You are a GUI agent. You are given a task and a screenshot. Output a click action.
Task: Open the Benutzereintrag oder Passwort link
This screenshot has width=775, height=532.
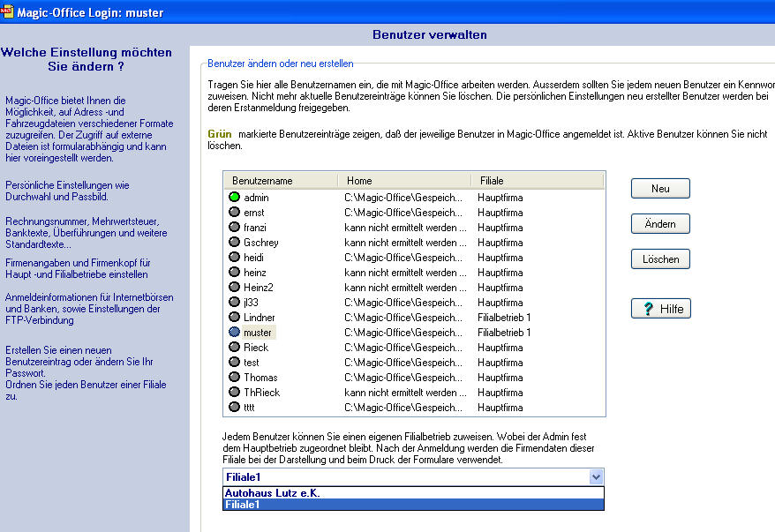(86, 373)
